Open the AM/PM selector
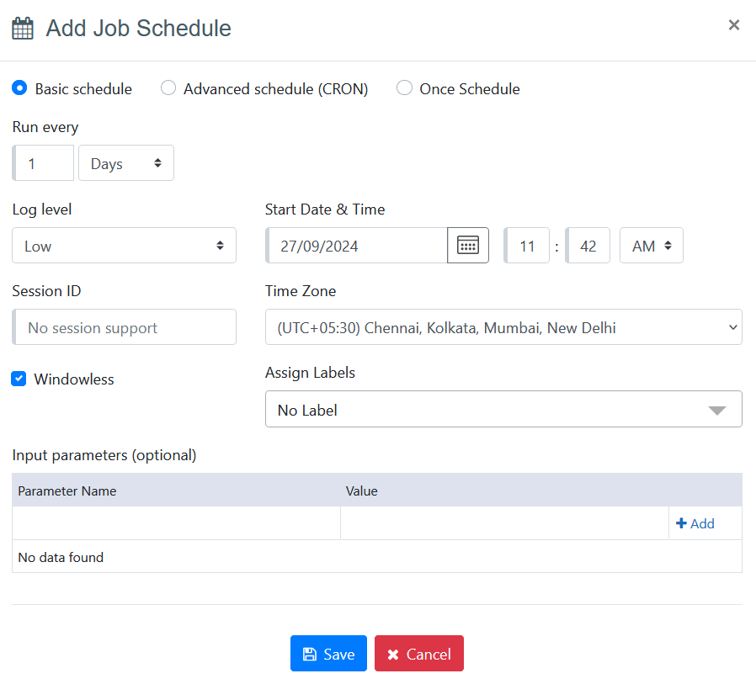The image size is (756, 700). [x=651, y=246]
